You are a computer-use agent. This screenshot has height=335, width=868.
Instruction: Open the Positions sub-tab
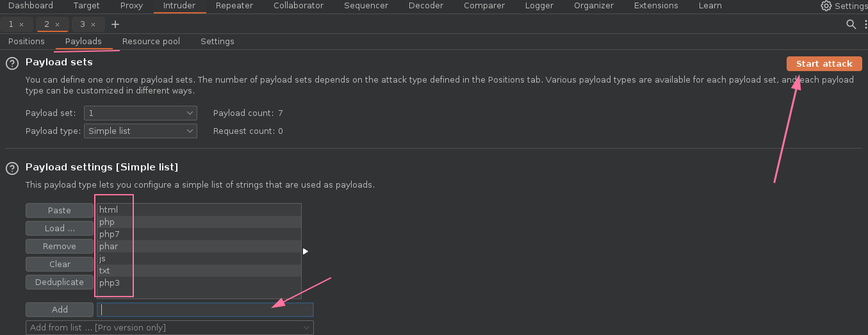click(26, 41)
